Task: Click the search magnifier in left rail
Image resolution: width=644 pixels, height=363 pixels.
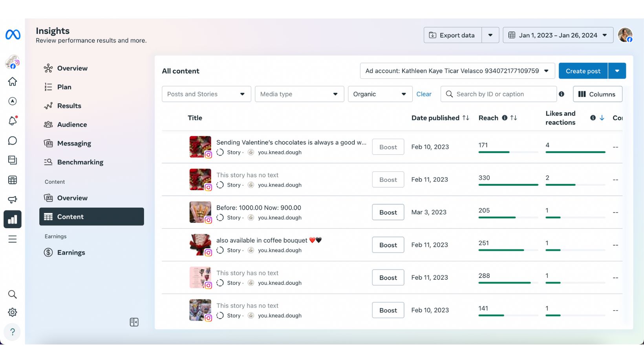Action: (13, 294)
